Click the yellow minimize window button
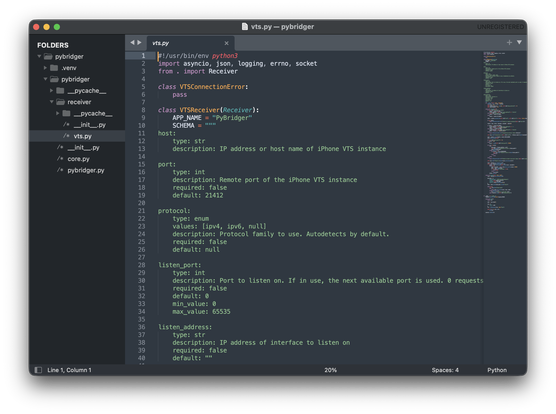Image resolution: width=556 pixels, height=414 pixels. pos(46,27)
